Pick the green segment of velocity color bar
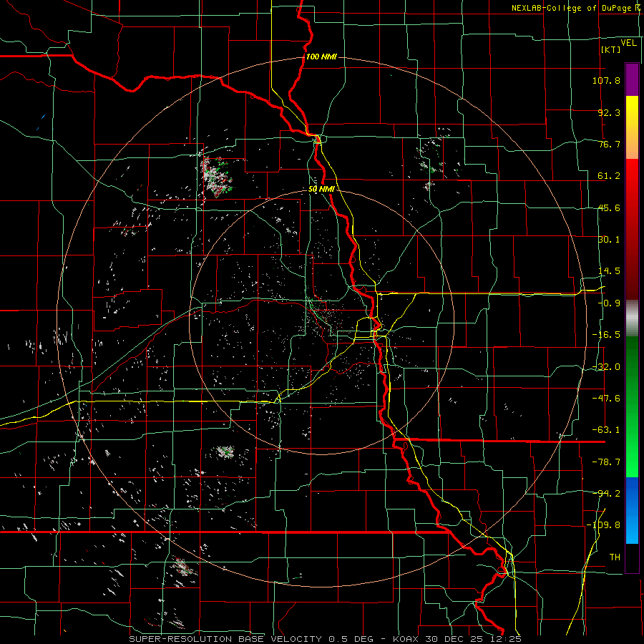This screenshot has height=644, width=644. [632, 406]
